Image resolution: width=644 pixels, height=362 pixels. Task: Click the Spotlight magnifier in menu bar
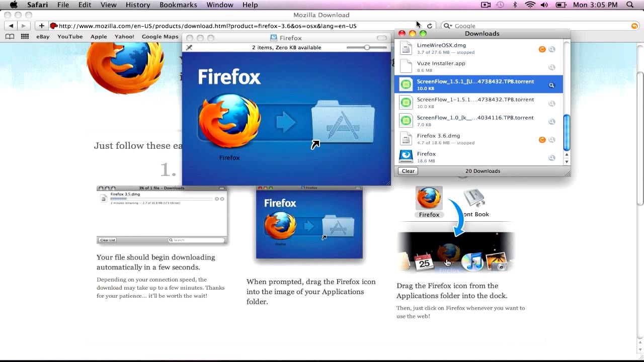630,5
